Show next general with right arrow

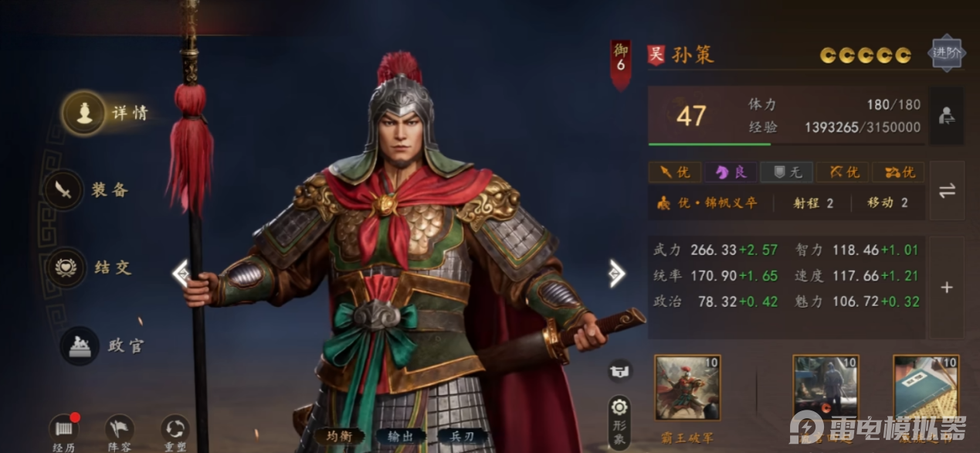tap(617, 273)
